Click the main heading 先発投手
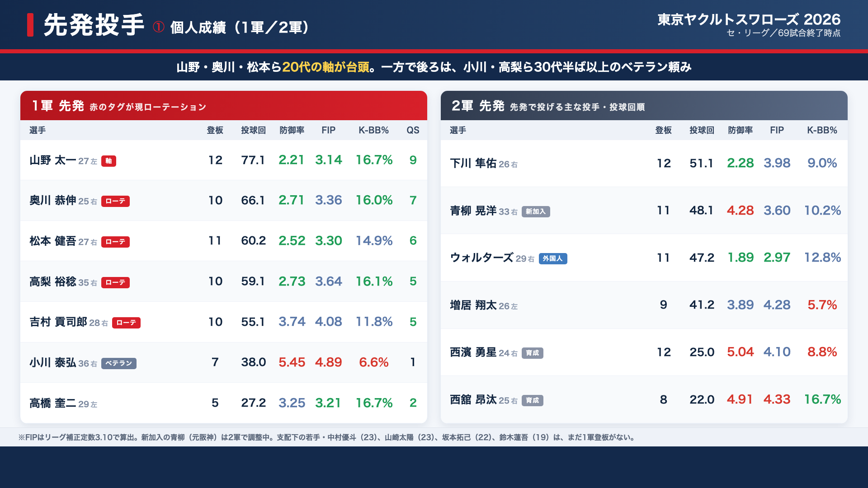The width and height of the screenshot is (868, 488). coord(94,25)
